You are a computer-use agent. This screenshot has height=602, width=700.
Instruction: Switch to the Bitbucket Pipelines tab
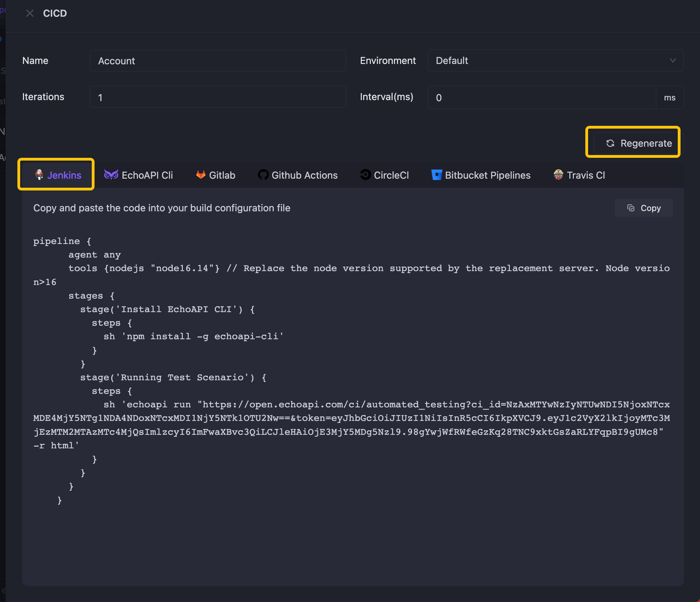tap(481, 175)
